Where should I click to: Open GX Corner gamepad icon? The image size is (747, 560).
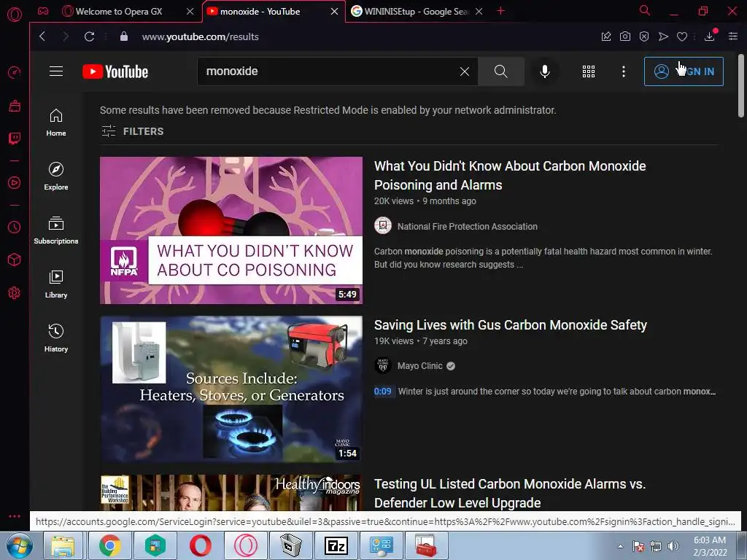(43, 11)
